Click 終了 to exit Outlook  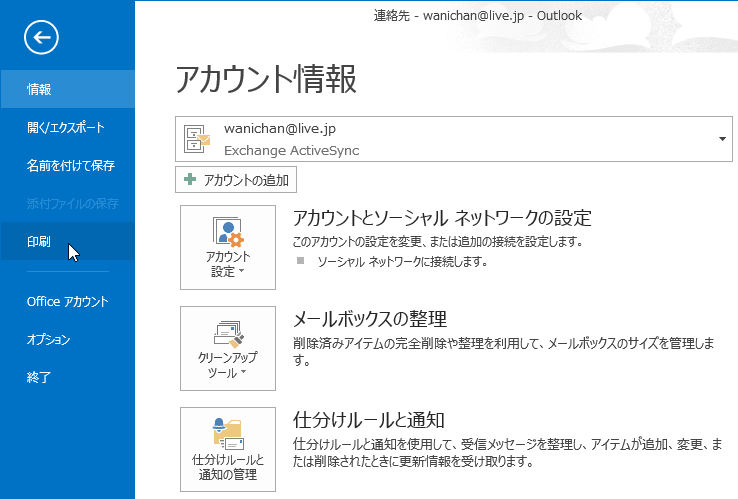point(67,377)
